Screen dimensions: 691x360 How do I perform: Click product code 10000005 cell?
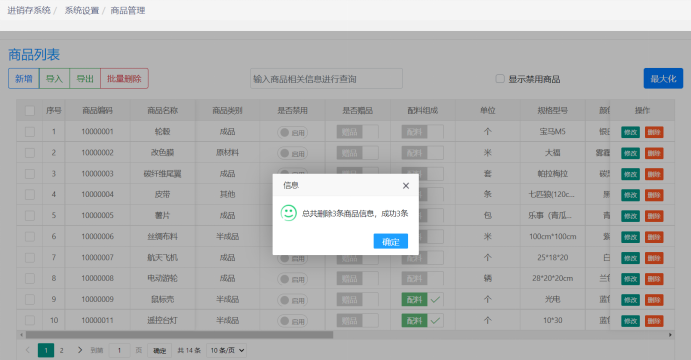click(x=97, y=215)
